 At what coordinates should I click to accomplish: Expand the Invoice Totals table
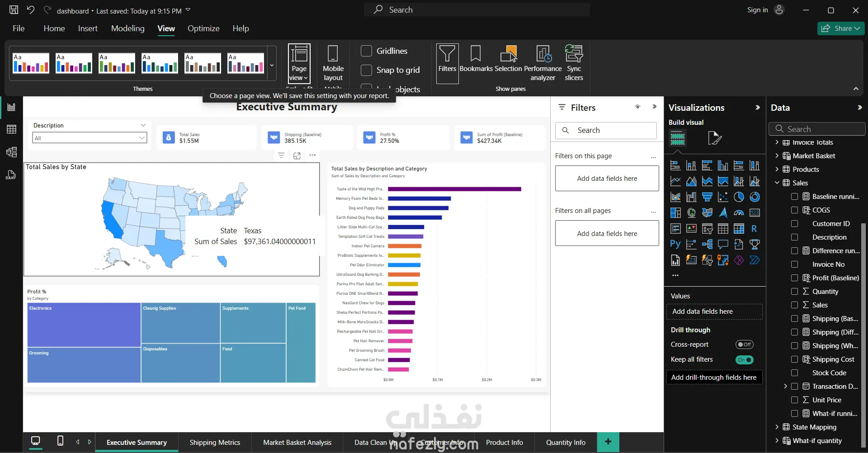(777, 142)
